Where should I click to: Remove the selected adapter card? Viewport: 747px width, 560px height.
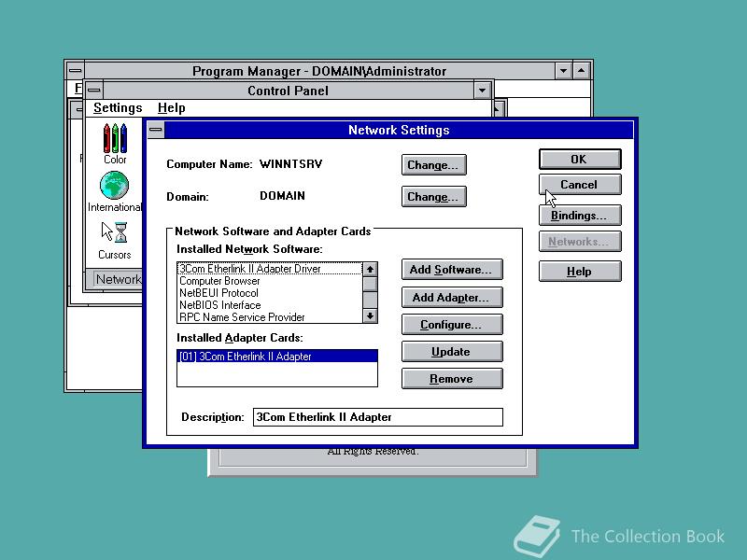click(x=452, y=378)
